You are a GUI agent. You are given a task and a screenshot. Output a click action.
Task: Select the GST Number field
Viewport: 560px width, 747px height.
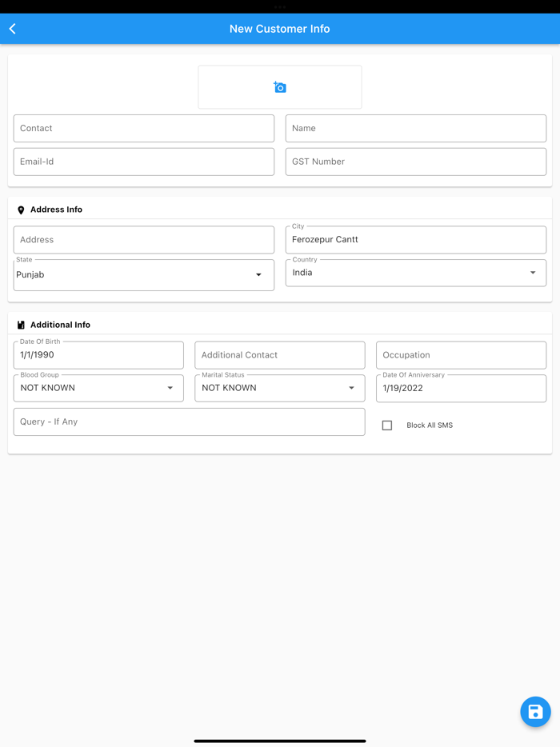coord(415,162)
